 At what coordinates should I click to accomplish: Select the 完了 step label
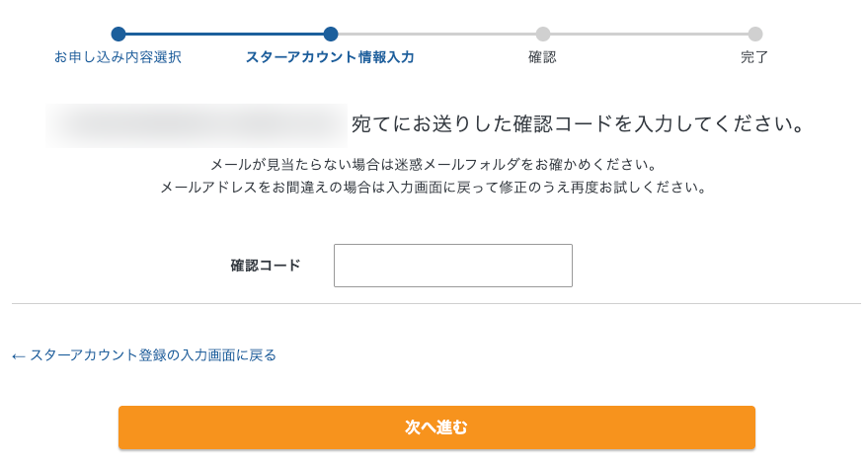[754, 57]
